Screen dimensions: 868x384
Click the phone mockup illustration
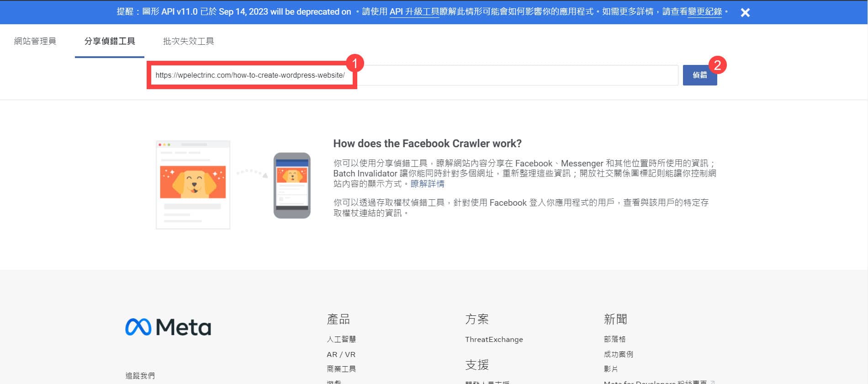point(292,185)
